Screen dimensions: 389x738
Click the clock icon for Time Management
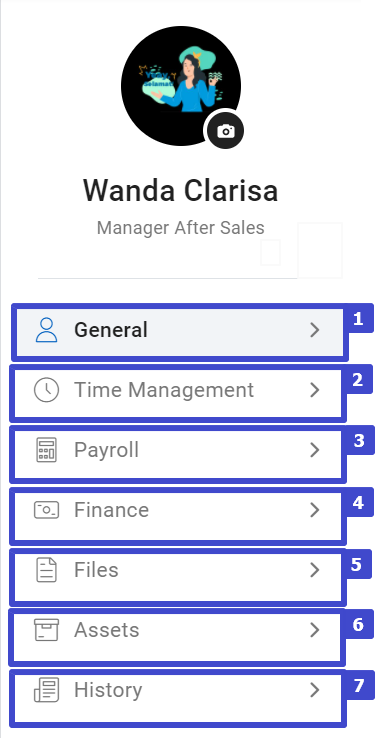click(47, 390)
